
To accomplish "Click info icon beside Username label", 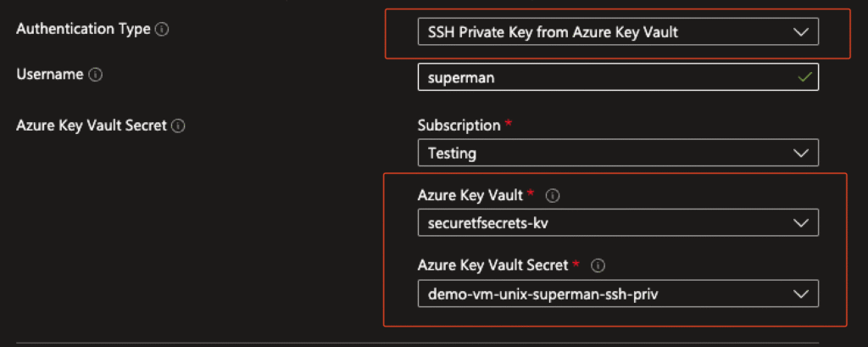I will click(x=95, y=75).
